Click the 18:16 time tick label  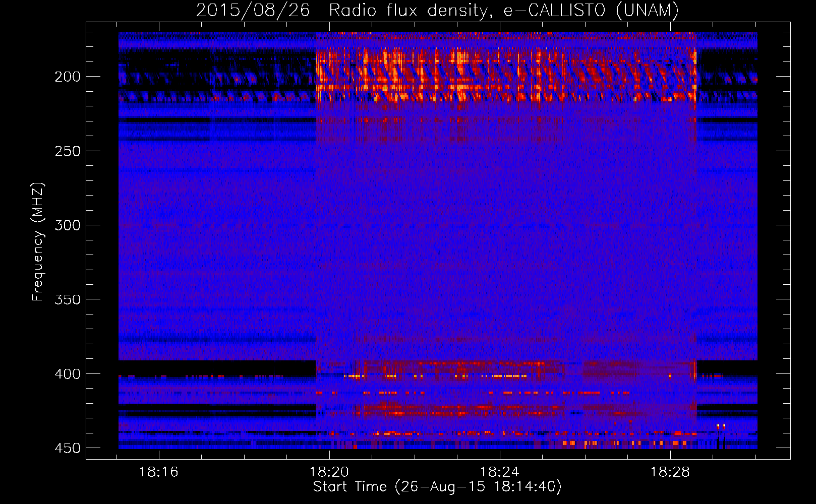point(159,472)
